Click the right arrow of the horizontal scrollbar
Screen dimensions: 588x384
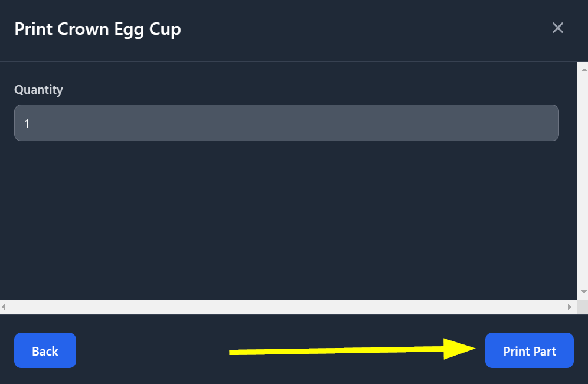(569, 307)
